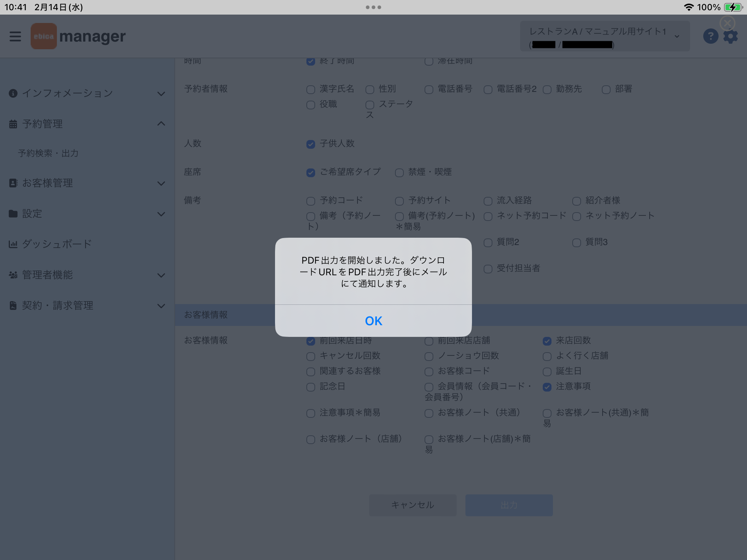Uncheck the 来店回数 checkbox
Image resolution: width=747 pixels, height=560 pixels.
pos(547,341)
